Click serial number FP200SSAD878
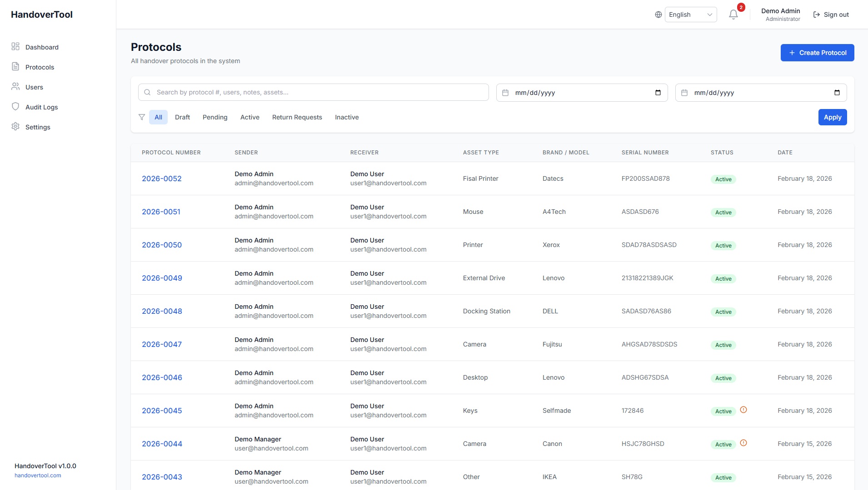This screenshot has width=868, height=490. [645, 178]
